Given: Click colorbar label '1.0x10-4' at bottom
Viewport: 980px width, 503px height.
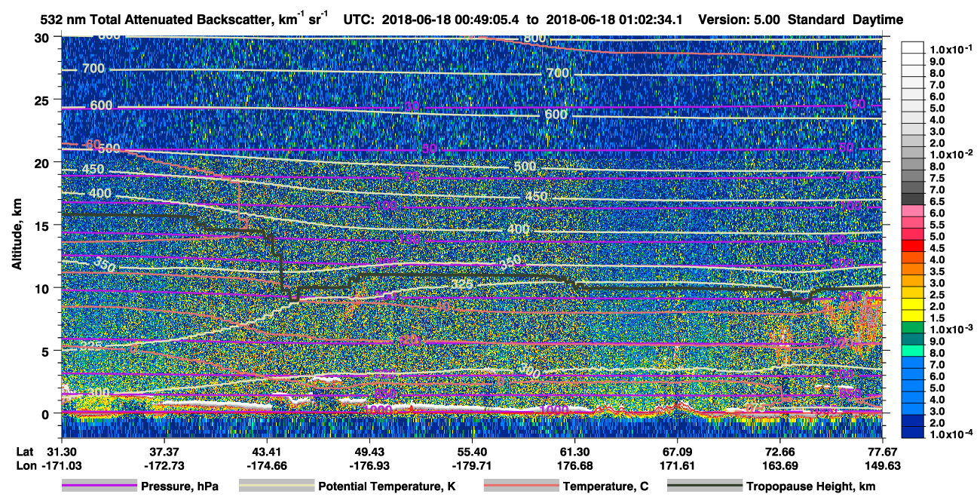Looking at the screenshot, I should (x=951, y=434).
